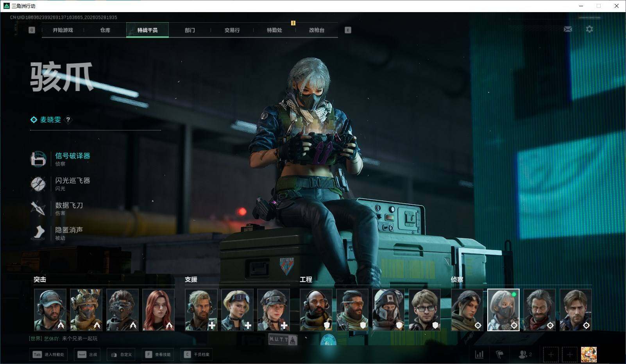Switch to the 交易行 tab

(232, 30)
